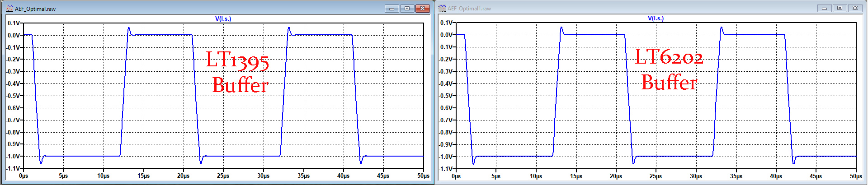This screenshot has width=868, height=185.
Task: Click the -1.0V axis label in AEF_Optimal.raw
Action: [x=12, y=157]
